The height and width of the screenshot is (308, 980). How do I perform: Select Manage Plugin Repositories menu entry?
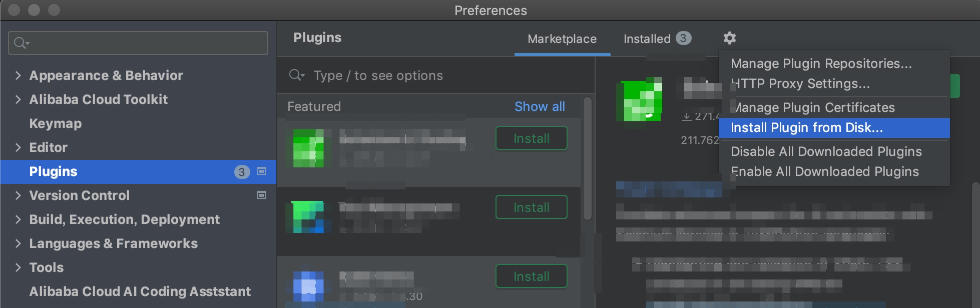pyautogui.click(x=821, y=63)
